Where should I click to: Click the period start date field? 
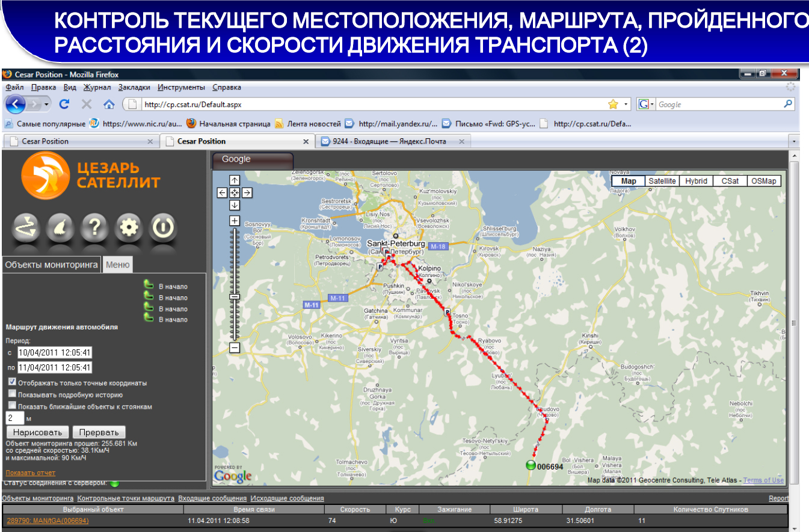coord(54,352)
